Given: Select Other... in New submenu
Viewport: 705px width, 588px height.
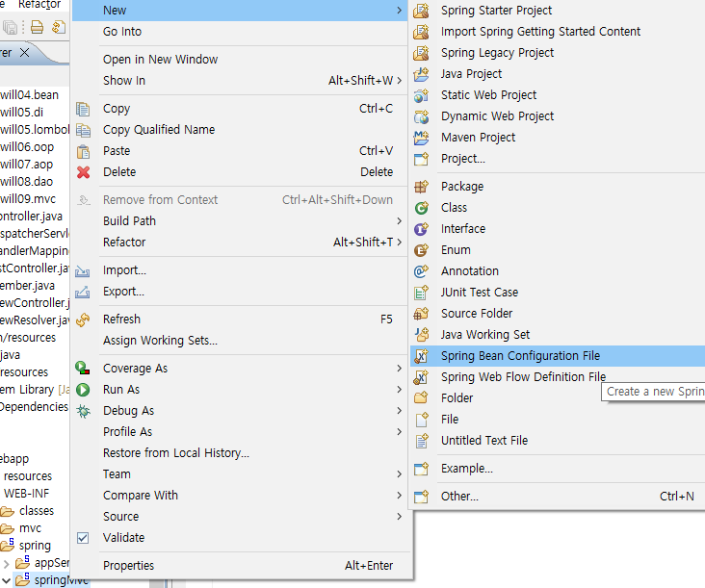Looking at the screenshot, I should [x=459, y=497].
